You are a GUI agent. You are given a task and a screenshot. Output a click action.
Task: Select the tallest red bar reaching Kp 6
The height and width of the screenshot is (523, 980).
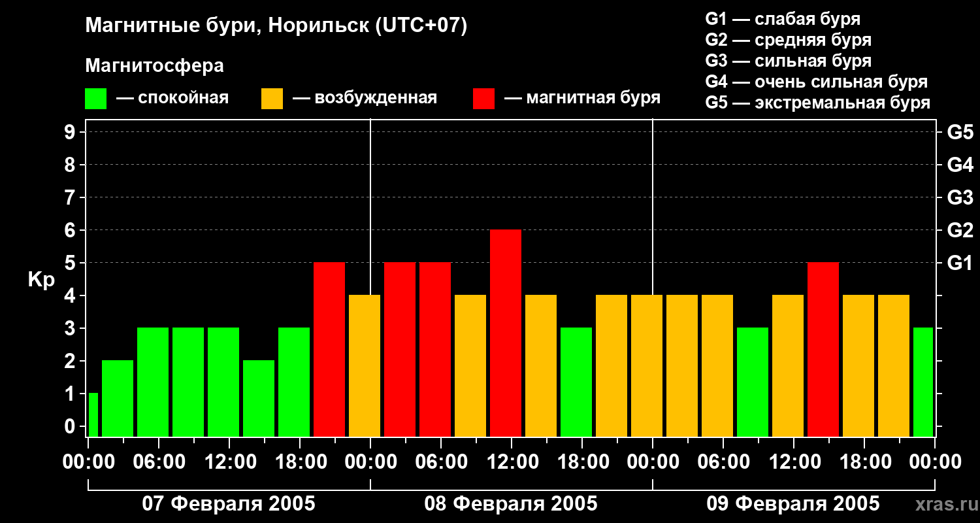(x=506, y=333)
